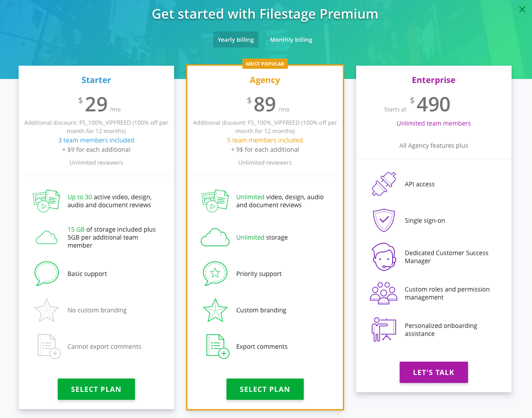
Task: Select the Agency plan
Action: [265, 389]
